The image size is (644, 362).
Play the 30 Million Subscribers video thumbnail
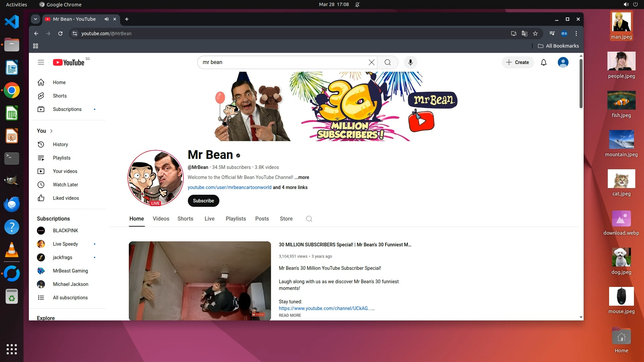(200, 281)
